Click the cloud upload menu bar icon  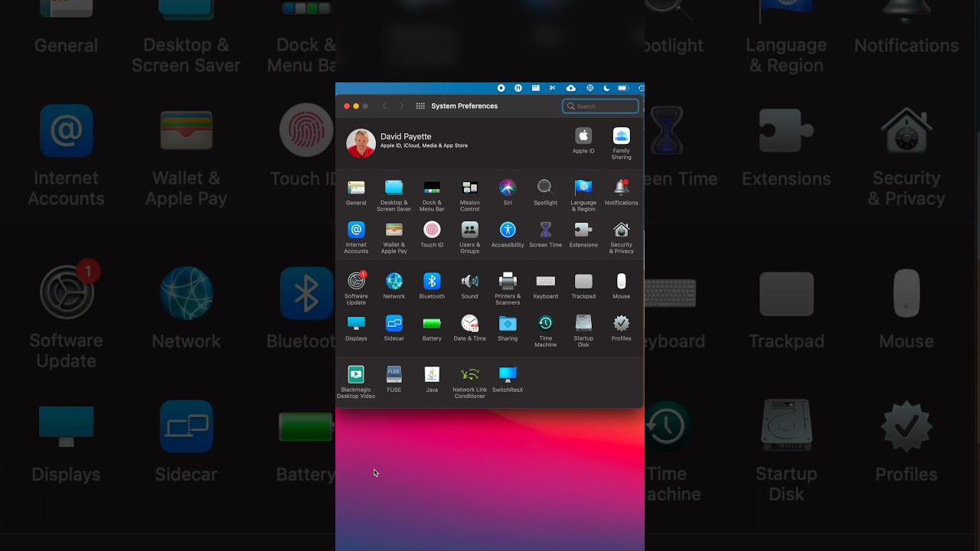tap(570, 88)
